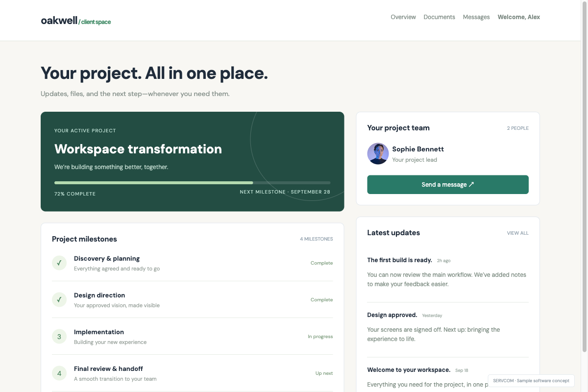
Task: Select the Implementation milestone title
Action: tap(99, 332)
